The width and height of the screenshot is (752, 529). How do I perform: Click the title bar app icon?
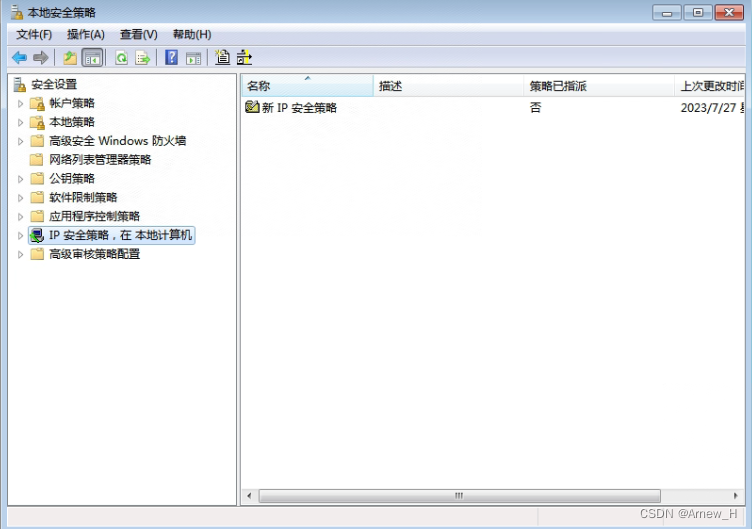(x=17, y=12)
